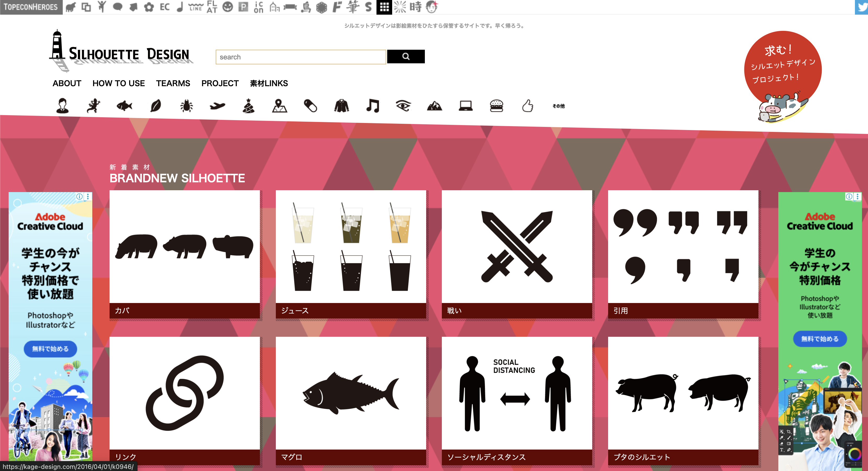Select the black grid icon in top bar
The width and height of the screenshot is (868, 471).
(384, 7)
